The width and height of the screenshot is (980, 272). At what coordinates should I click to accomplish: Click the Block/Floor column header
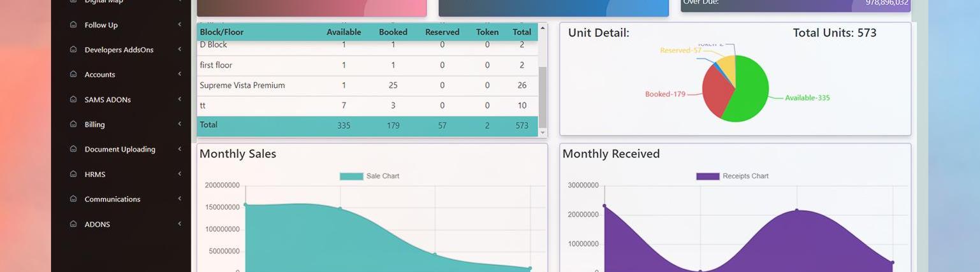point(222,32)
